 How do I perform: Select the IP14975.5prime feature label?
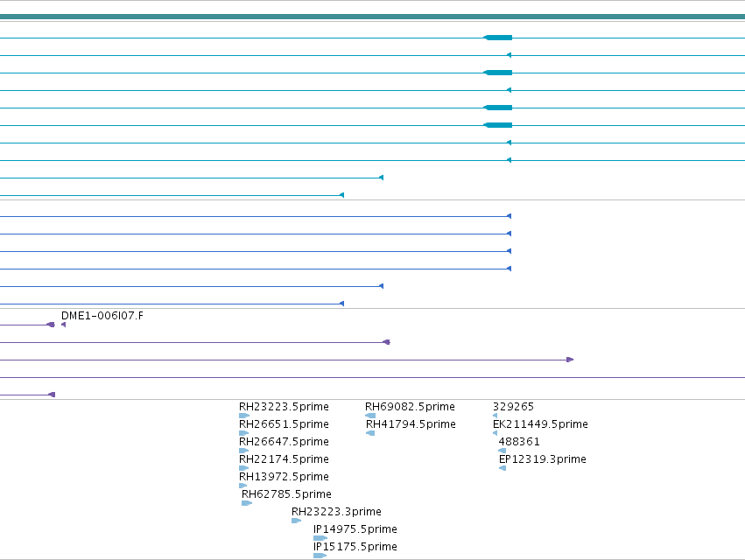(x=355, y=529)
